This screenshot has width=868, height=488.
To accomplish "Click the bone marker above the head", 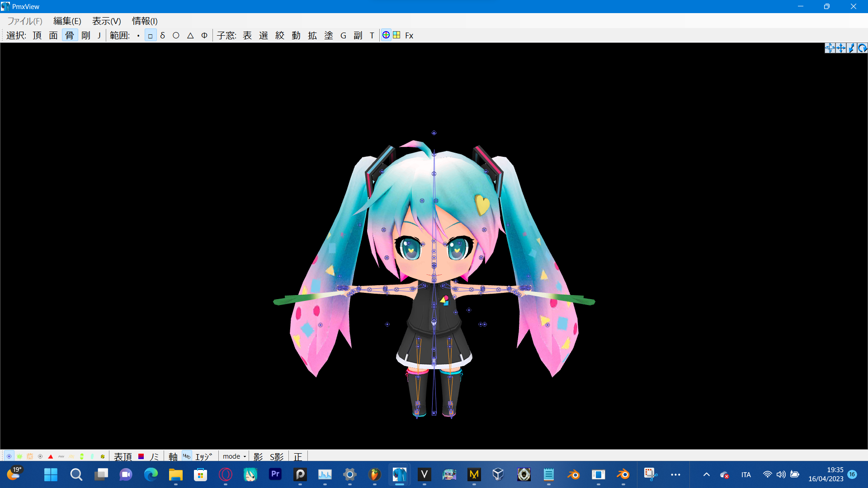I will 434,133.
